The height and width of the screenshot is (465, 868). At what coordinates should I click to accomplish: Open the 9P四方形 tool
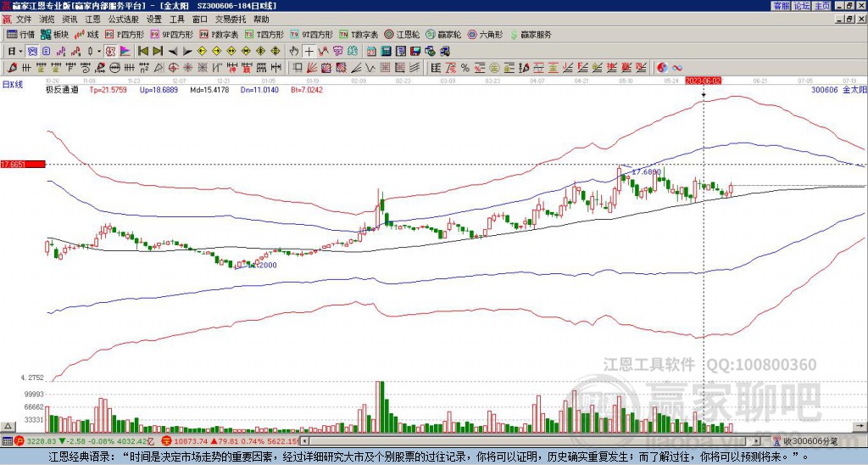(171, 34)
